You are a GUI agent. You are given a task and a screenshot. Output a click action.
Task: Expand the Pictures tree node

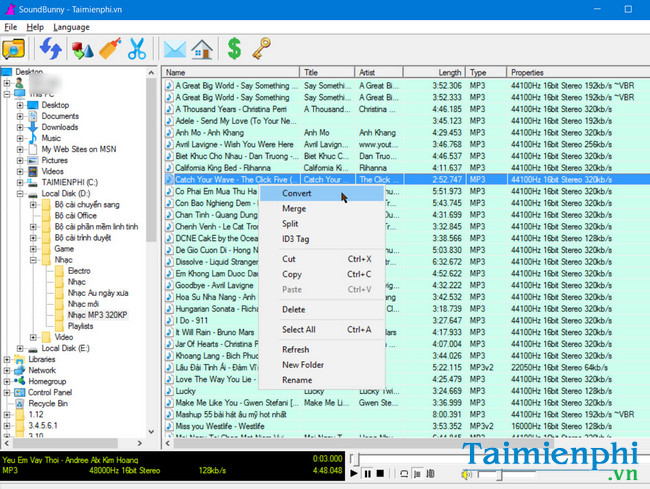(x=20, y=160)
